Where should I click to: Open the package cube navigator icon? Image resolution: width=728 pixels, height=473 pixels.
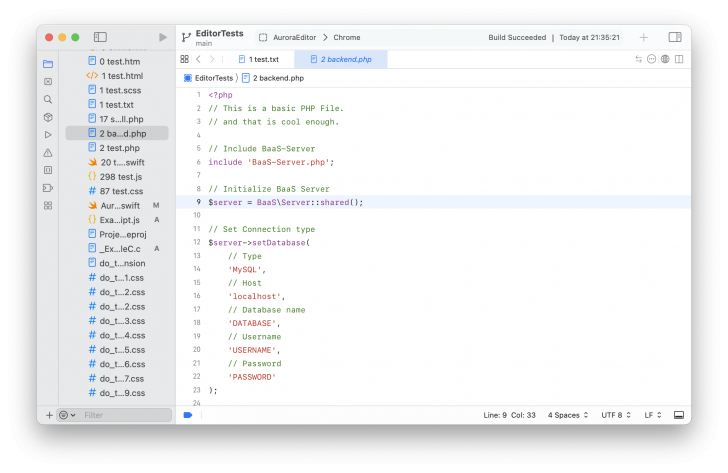coord(48,117)
